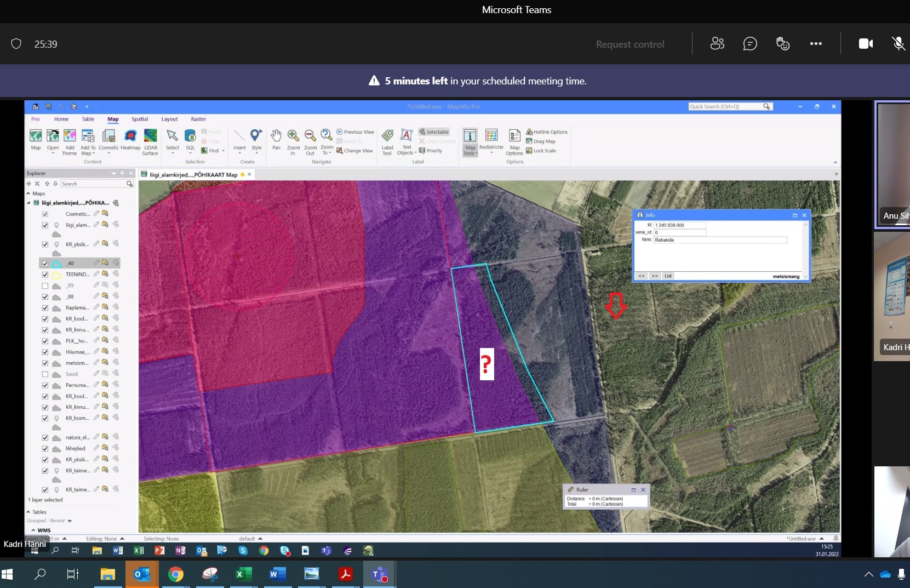Choose the Insert line tool
910x588 pixels.
coord(239,140)
